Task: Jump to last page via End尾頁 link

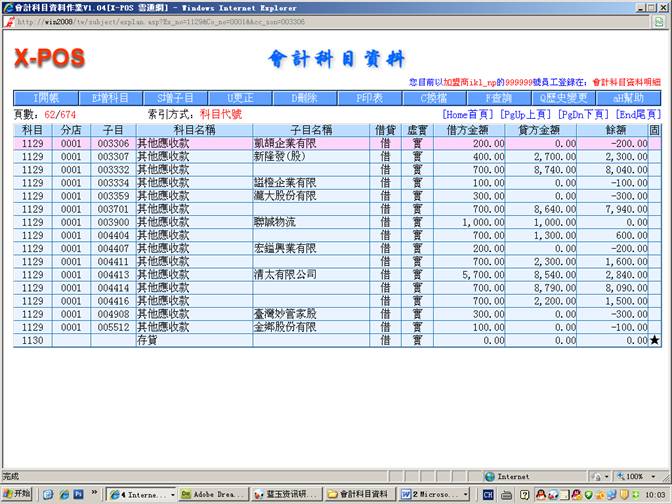Action: 639,115
